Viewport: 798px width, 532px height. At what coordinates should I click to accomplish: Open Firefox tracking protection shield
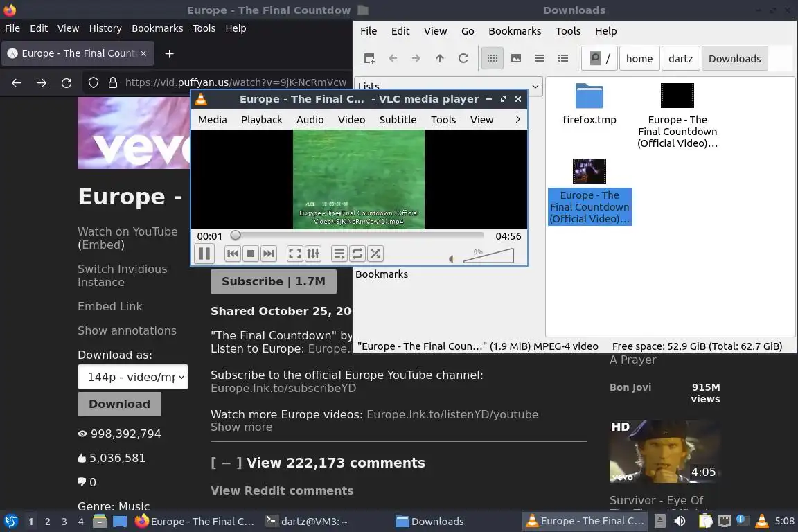pyautogui.click(x=93, y=82)
